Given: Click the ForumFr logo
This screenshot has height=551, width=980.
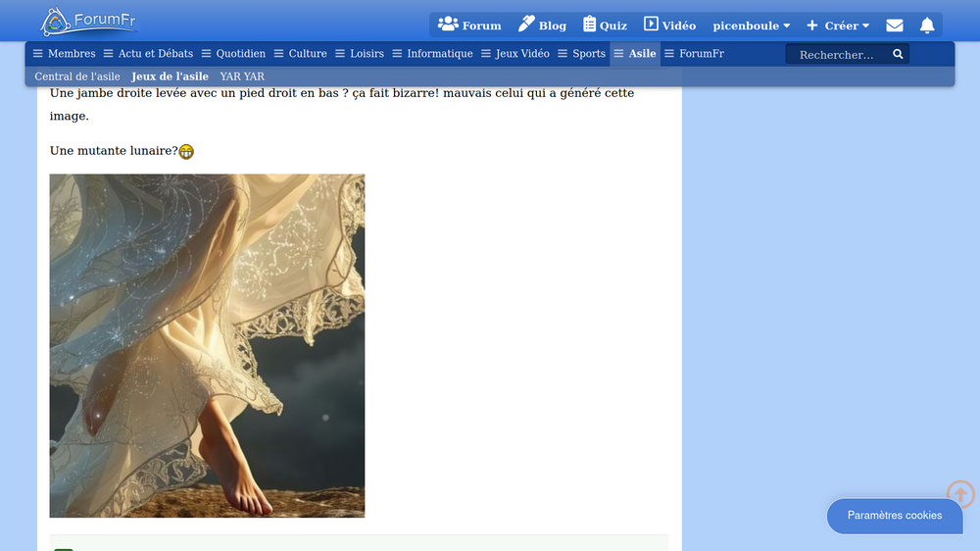Looking at the screenshot, I should coord(88,22).
